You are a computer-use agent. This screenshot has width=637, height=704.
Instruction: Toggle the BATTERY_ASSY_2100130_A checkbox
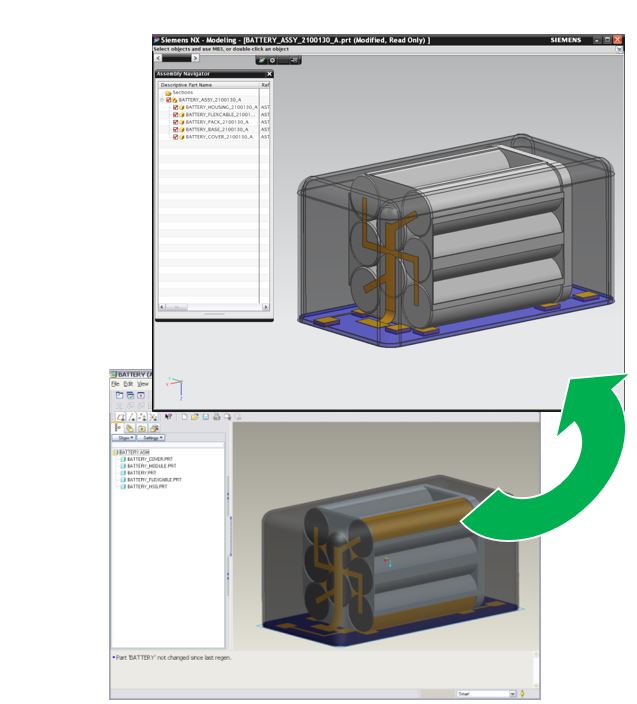click(x=169, y=100)
